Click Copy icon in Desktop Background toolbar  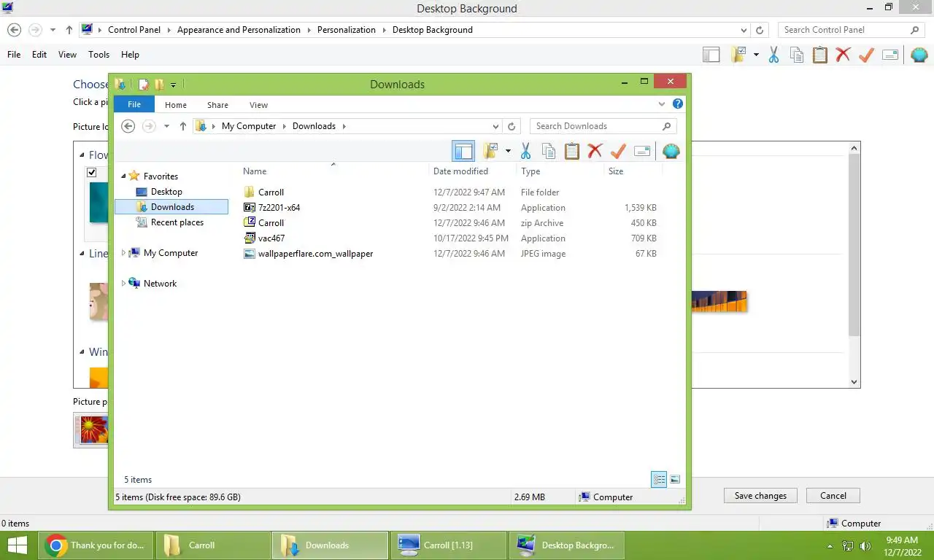pos(797,55)
